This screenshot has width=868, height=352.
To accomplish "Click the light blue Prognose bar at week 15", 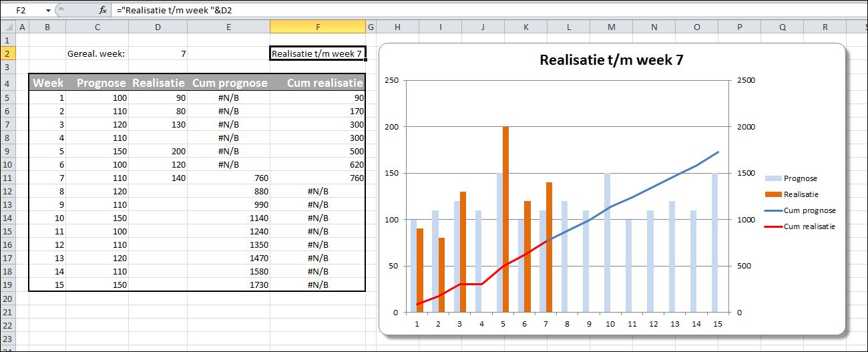I will (x=714, y=242).
